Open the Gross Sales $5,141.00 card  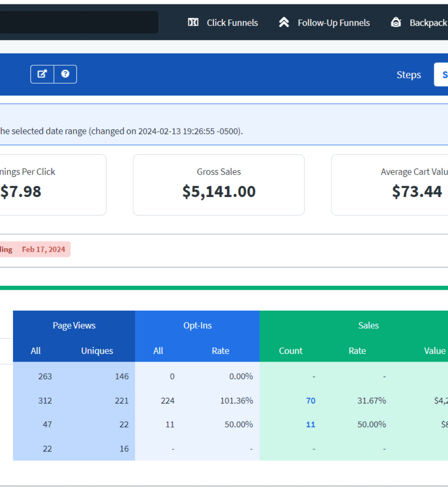[219, 185]
